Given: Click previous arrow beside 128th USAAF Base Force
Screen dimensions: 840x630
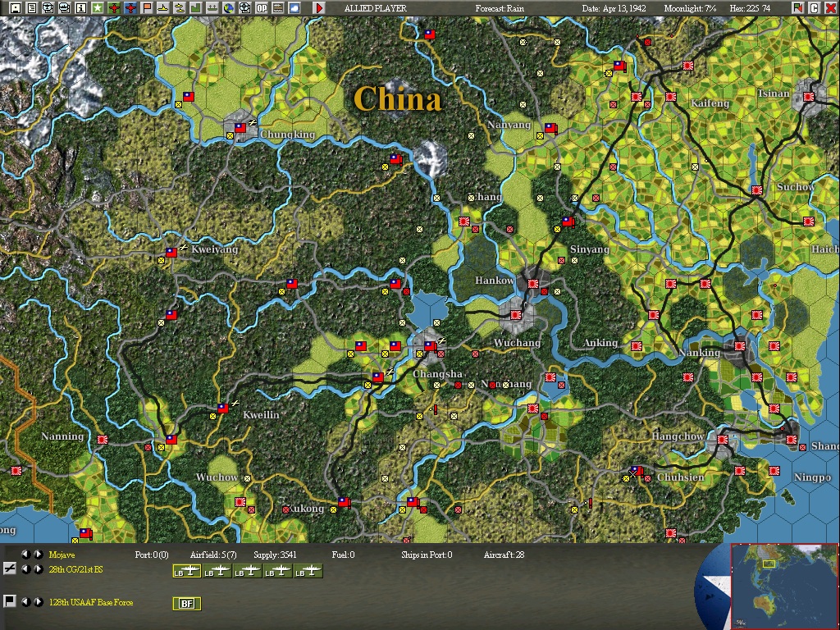Looking at the screenshot, I should [x=25, y=602].
